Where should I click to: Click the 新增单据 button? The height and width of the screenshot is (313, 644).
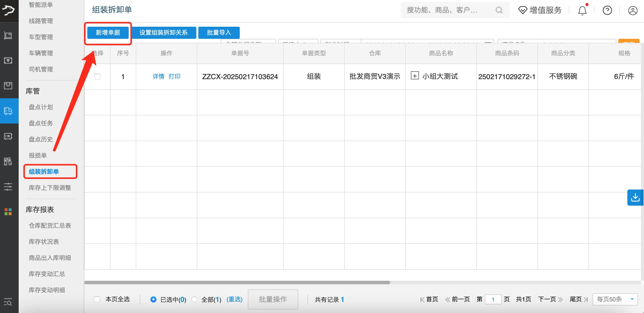coord(108,33)
